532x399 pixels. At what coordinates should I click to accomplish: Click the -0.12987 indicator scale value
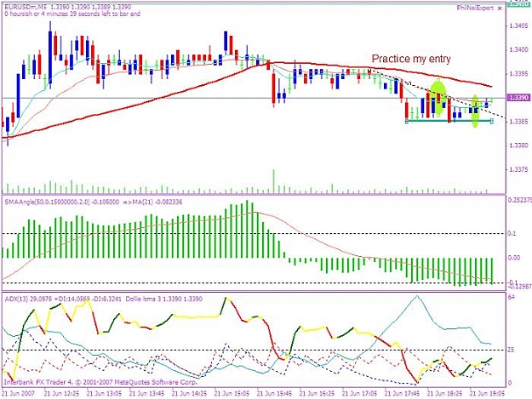point(520,288)
